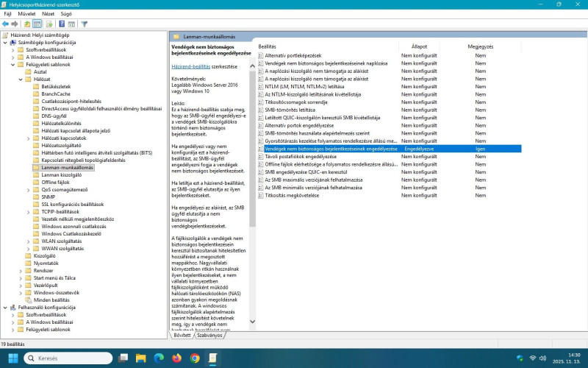Click the Minden beállítás icon

pyautogui.click(x=28, y=300)
